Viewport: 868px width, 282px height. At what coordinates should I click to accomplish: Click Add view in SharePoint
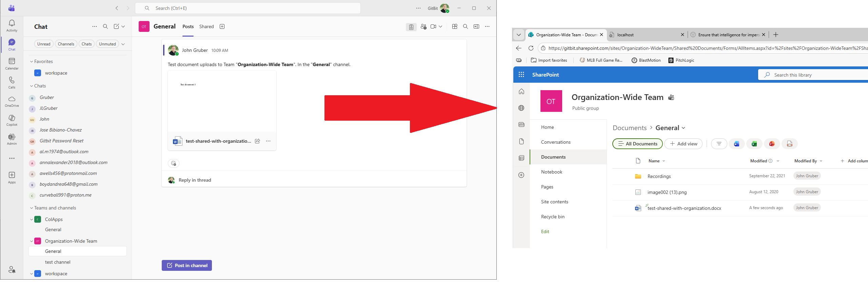point(684,144)
